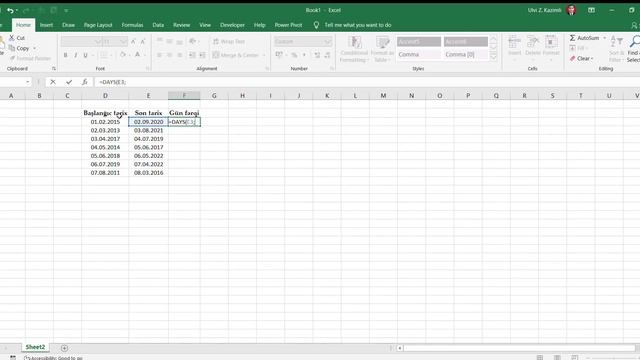This screenshot has width=640, height=360.
Task: Select column H header
Action: tap(242, 96)
